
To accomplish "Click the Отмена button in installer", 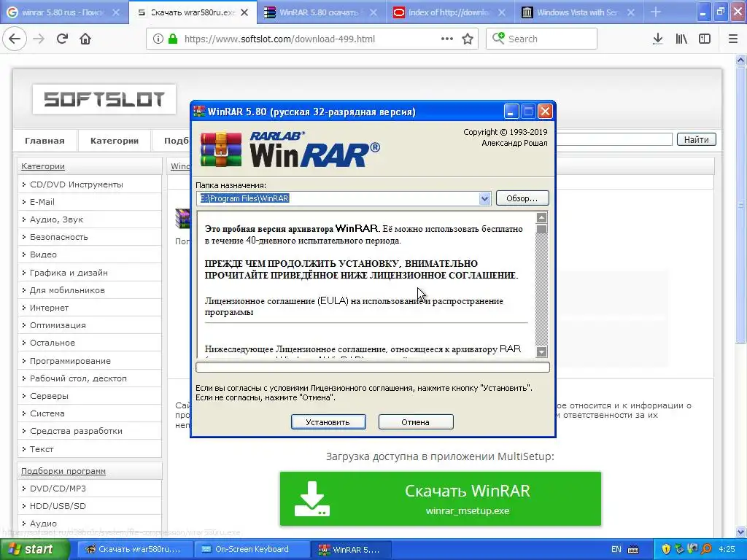I will point(415,422).
